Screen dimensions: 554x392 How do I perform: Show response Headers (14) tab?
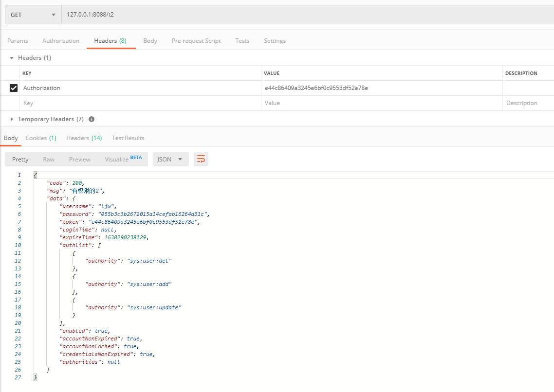(84, 138)
